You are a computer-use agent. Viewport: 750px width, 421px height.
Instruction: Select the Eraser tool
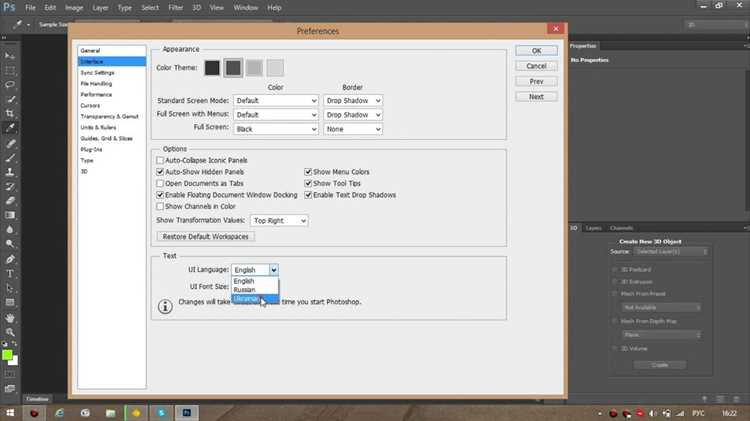click(10, 200)
